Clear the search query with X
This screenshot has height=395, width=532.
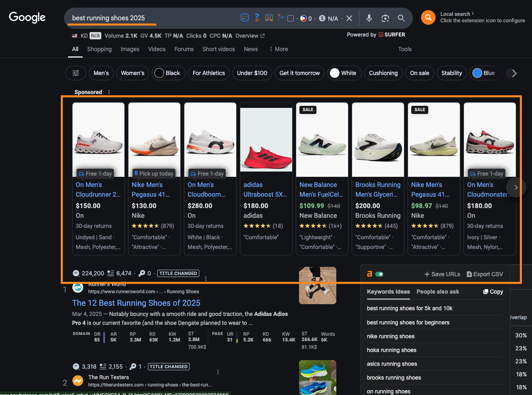[349, 18]
